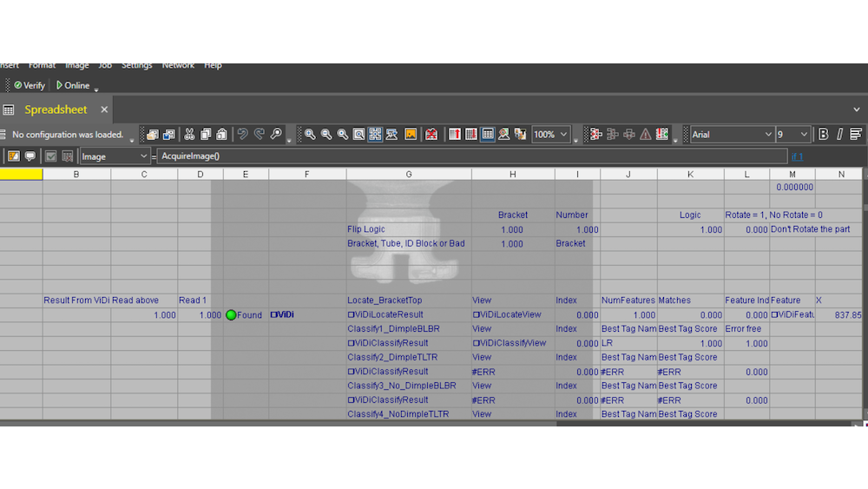Toggle the highlighted spreadsheet overlay icon
The width and height of the screenshot is (868, 489).
point(488,135)
